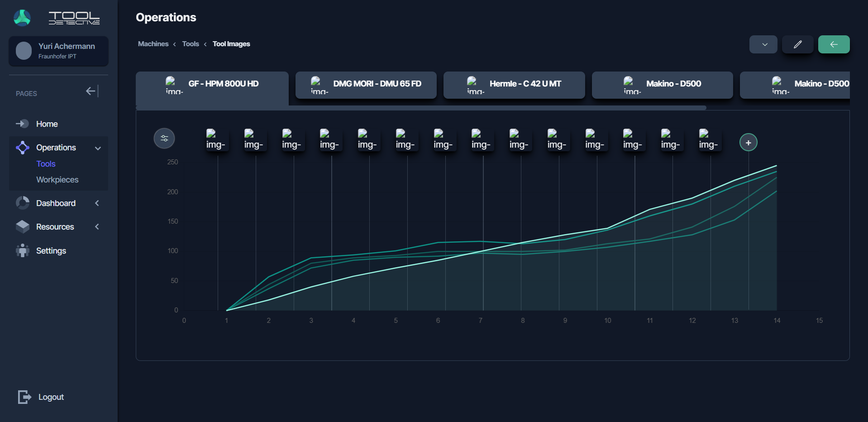868x422 pixels.
Task: Select the Hermle - C 42 U MT tab
Action: pos(514,85)
